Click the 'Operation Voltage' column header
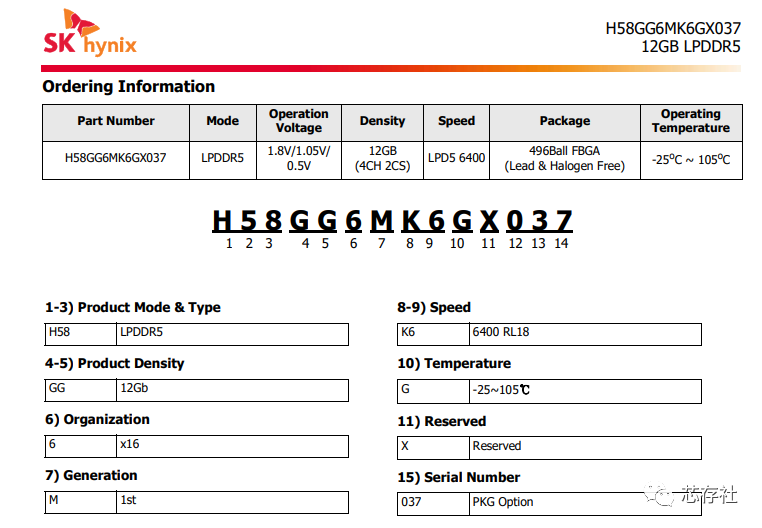The height and width of the screenshot is (528, 762). click(x=299, y=121)
